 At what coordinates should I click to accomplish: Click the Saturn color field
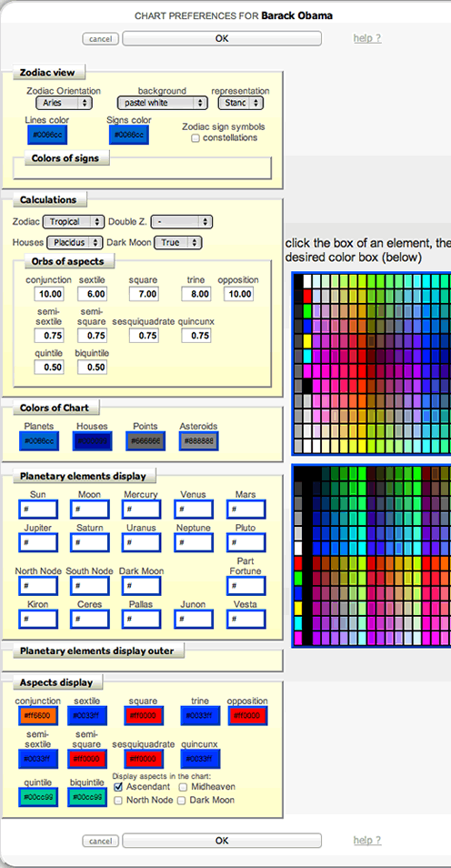click(x=89, y=542)
